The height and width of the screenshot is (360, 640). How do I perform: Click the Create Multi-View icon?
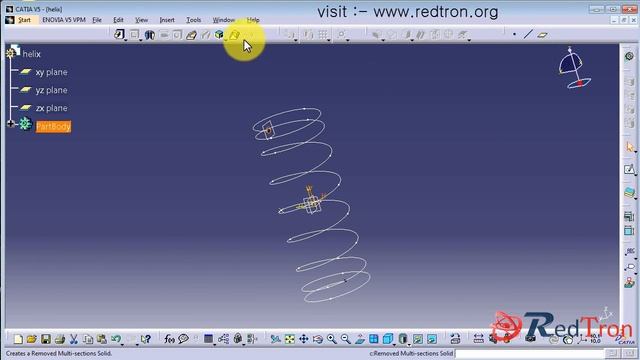click(373, 339)
